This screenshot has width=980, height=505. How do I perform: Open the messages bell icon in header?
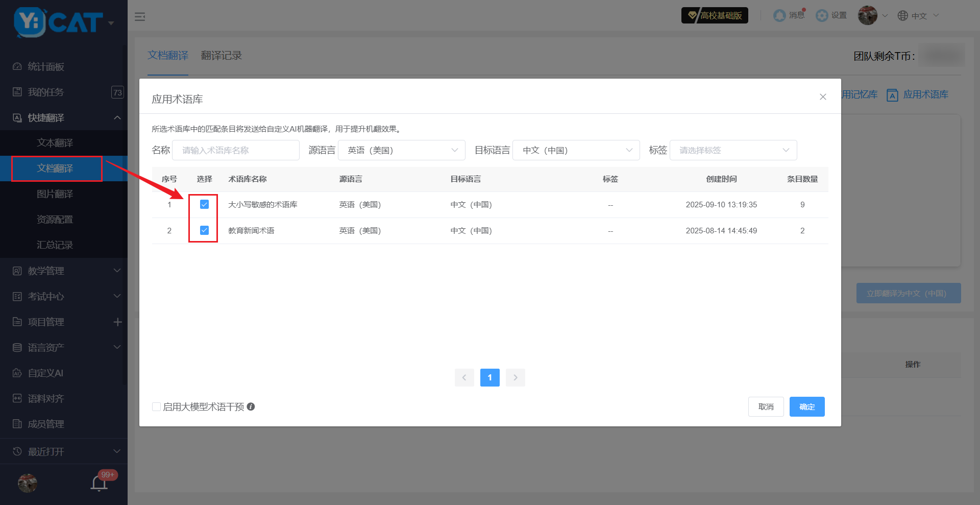coord(779,16)
